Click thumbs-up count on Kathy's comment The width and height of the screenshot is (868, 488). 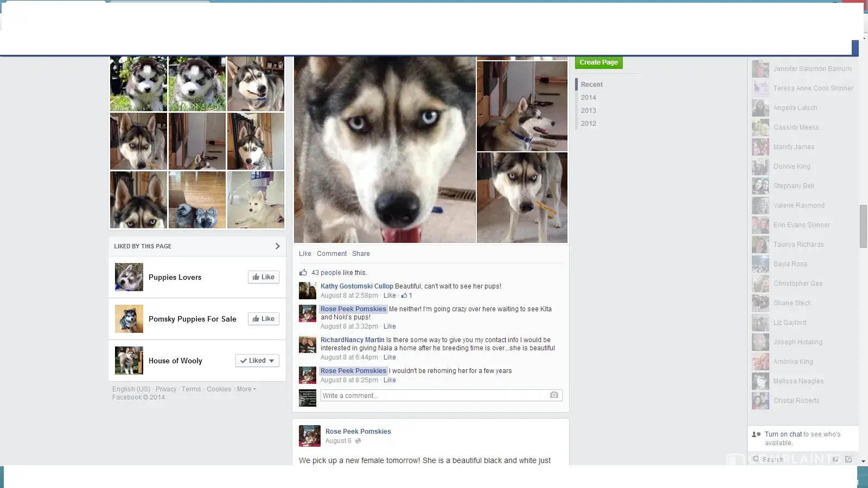coord(407,296)
